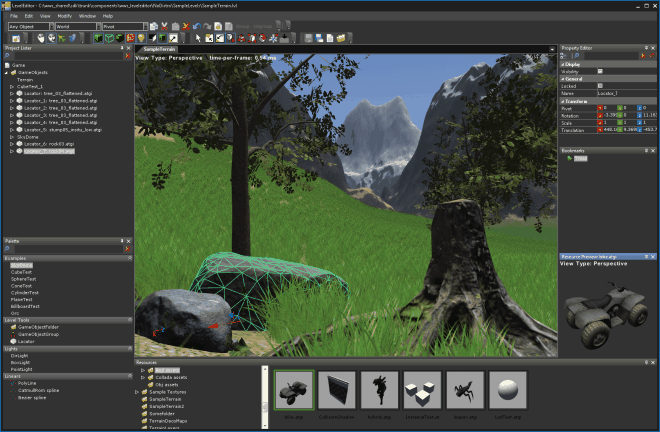The image size is (660, 432).
Task: Open the Modify menu
Action: pyautogui.click(x=64, y=16)
